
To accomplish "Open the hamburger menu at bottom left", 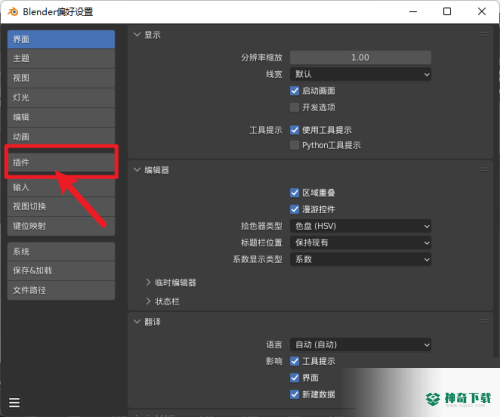I will (14, 402).
